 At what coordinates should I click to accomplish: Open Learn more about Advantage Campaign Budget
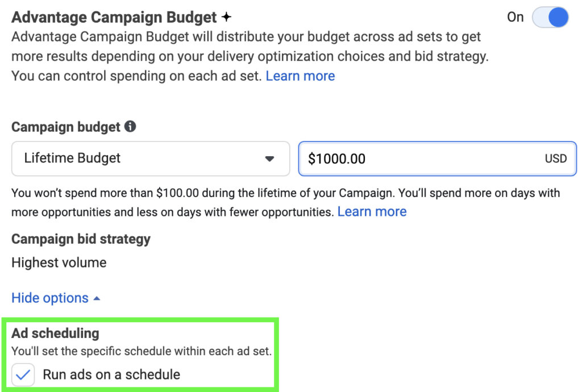(x=300, y=76)
